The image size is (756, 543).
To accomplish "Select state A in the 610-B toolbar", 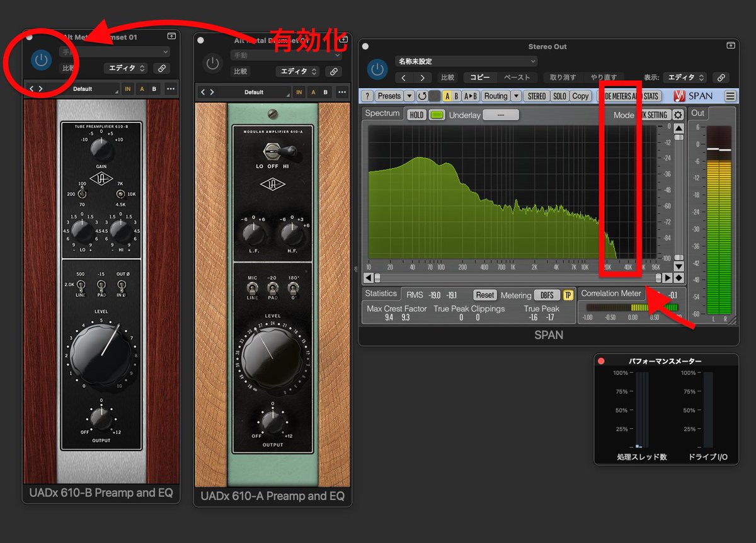I will (x=142, y=89).
